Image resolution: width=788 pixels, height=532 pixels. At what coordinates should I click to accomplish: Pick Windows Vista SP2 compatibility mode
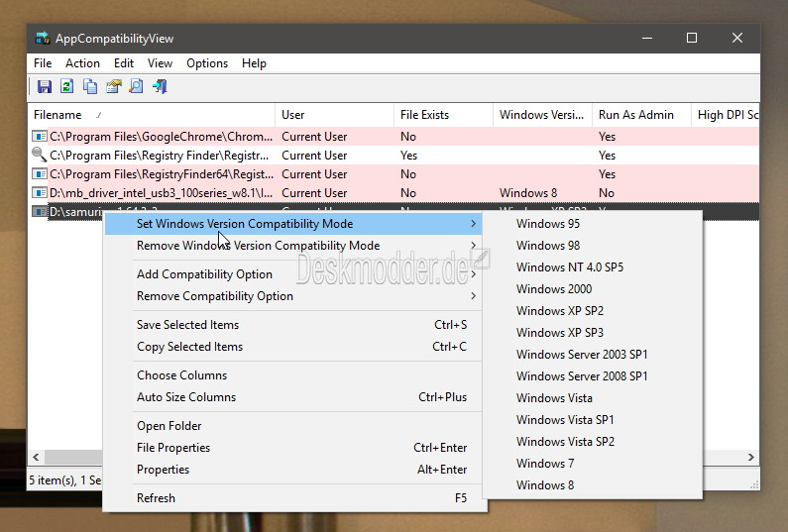(x=592, y=442)
